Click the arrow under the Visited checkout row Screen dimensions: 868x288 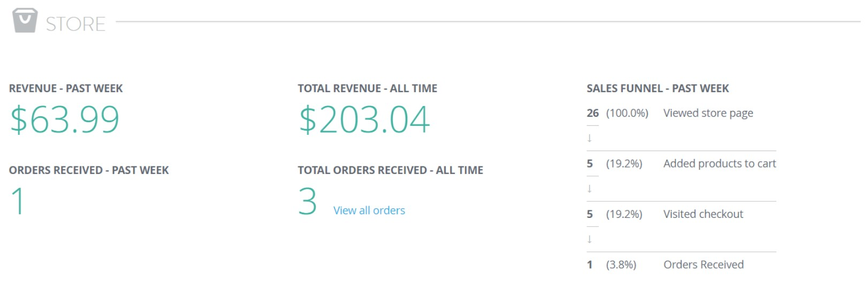[x=589, y=239]
